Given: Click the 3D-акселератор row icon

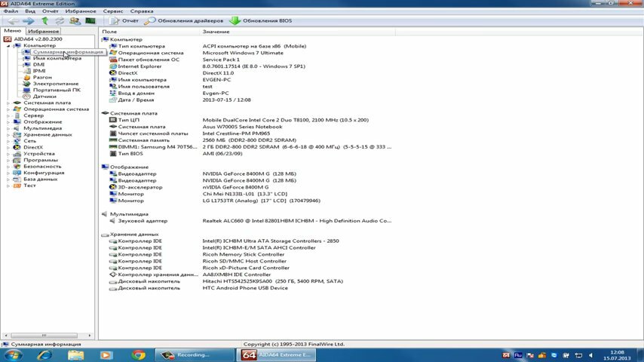Looking at the screenshot, I should [x=113, y=187].
